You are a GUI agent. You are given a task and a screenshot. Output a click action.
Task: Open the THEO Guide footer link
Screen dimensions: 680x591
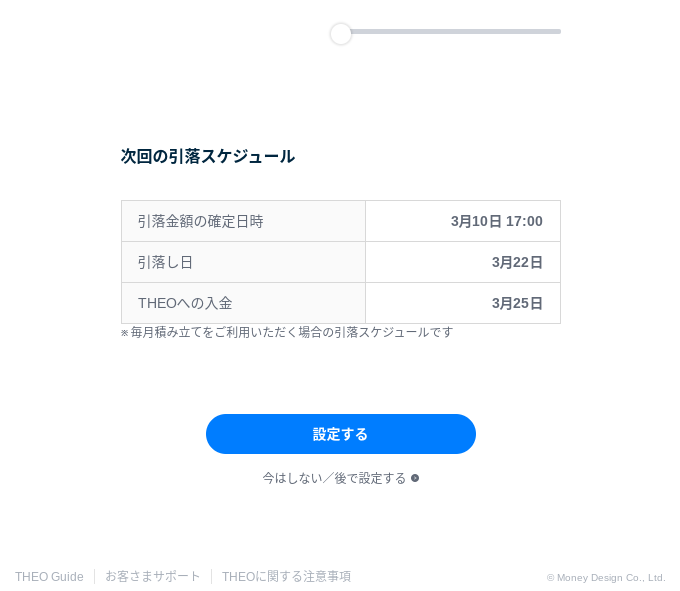click(49, 577)
